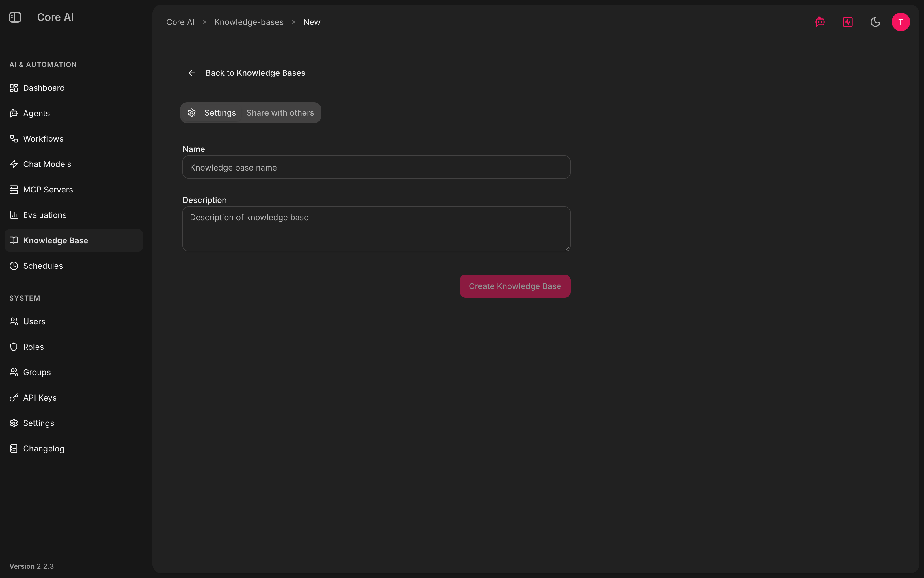The image size is (924, 578).
Task: Click the Name field label
Action: click(193, 149)
